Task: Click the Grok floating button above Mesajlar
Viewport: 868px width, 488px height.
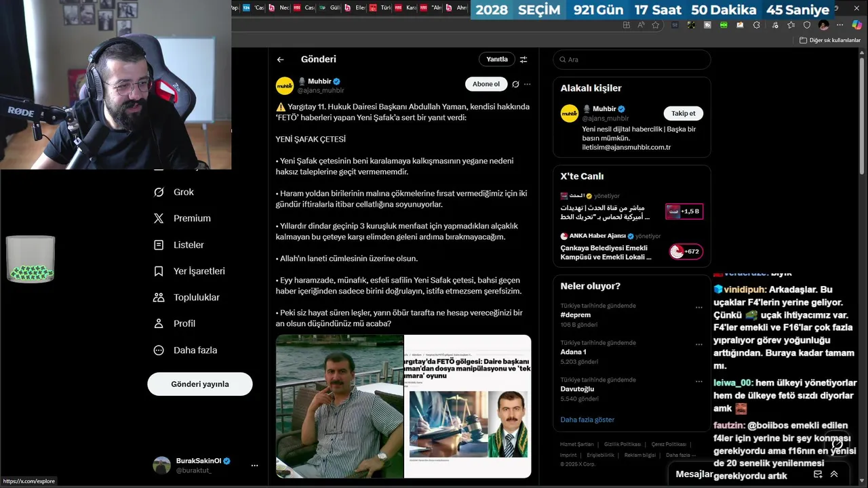Action: click(x=837, y=444)
